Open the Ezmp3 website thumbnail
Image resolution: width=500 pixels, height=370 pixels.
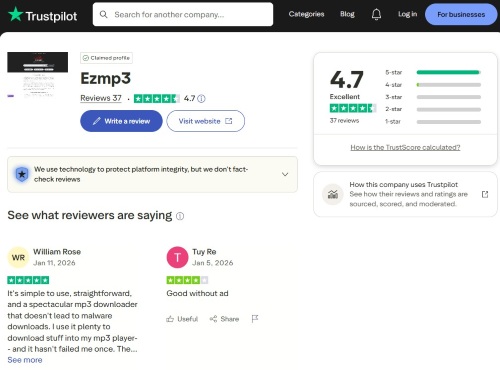coord(38,75)
